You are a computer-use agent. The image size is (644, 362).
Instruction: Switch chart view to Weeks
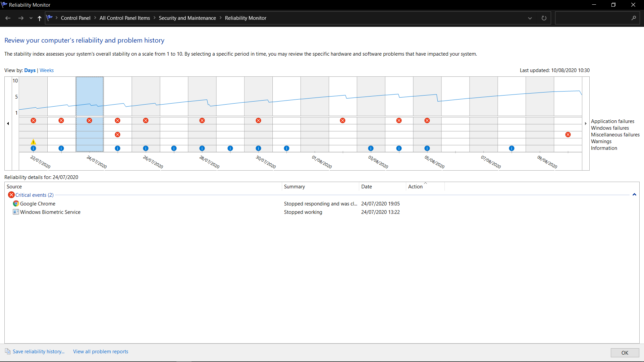[x=47, y=70]
